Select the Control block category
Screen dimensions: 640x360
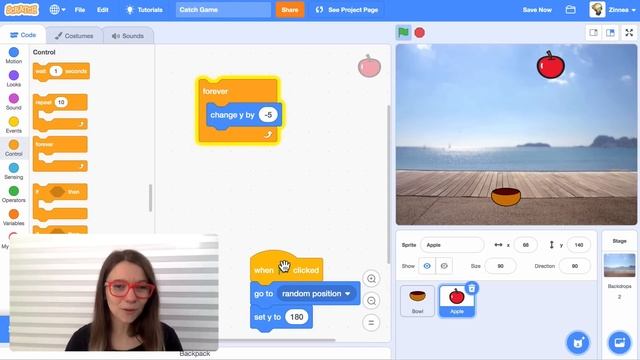coord(13,148)
